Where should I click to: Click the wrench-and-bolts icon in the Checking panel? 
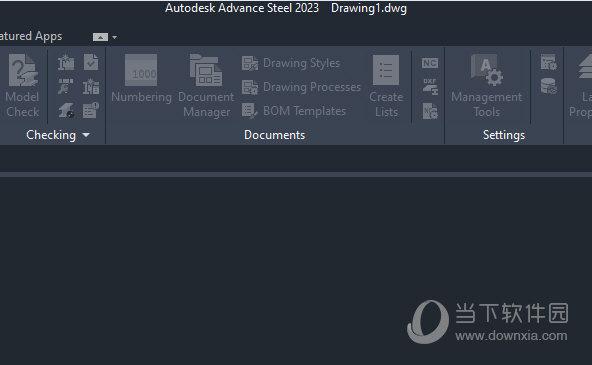(x=66, y=86)
